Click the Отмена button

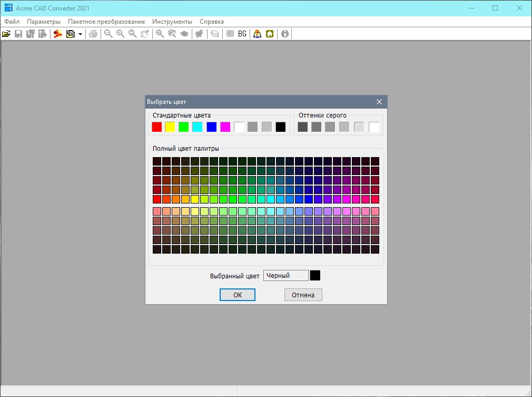tap(303, 295)
